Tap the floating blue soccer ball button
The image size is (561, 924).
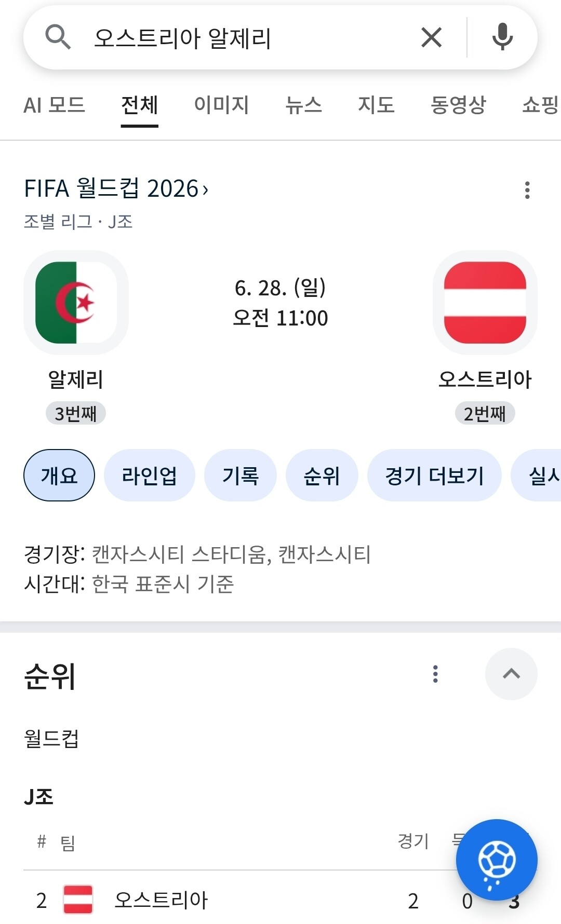pyautogui.click(x=497, y=860)
